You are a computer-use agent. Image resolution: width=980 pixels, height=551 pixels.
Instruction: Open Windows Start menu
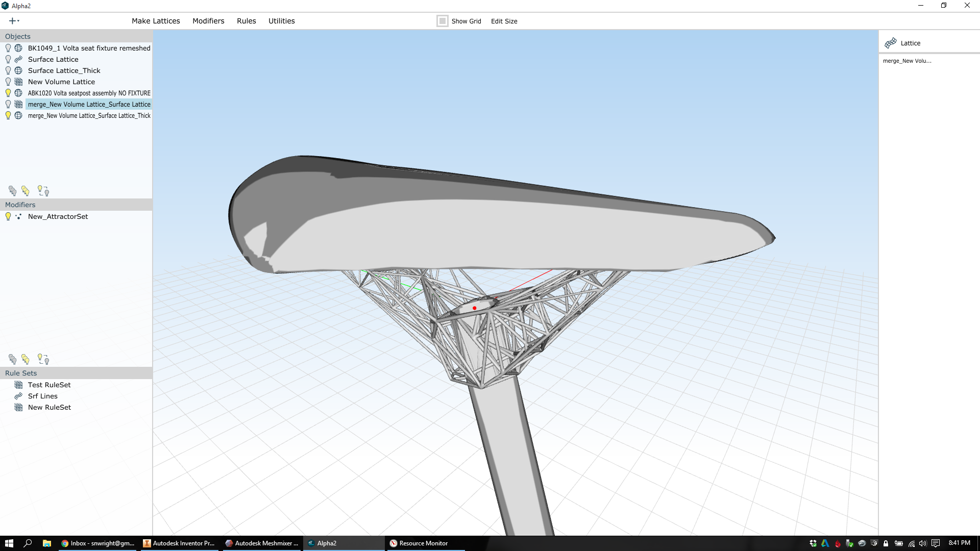click(9, 543)
